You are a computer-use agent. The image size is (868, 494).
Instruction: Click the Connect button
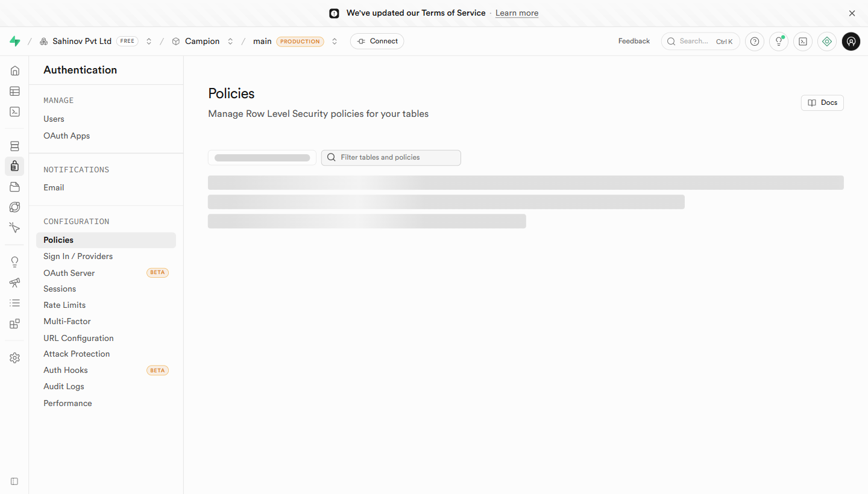pos(377,41)
